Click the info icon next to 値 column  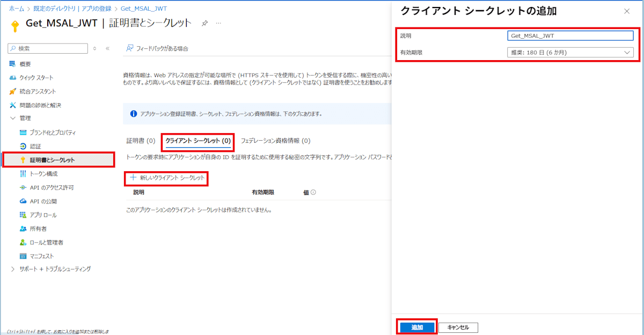click(x=313, y=192)
